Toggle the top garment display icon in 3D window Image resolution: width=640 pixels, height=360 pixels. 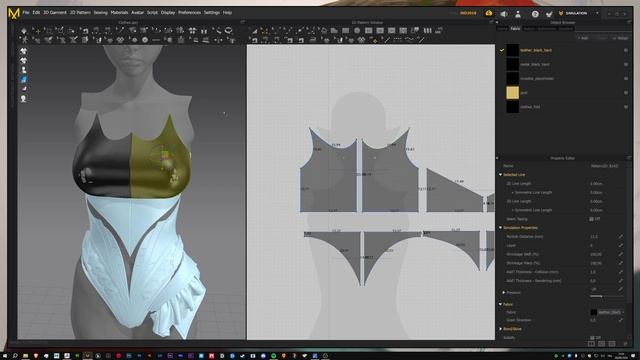24,51
